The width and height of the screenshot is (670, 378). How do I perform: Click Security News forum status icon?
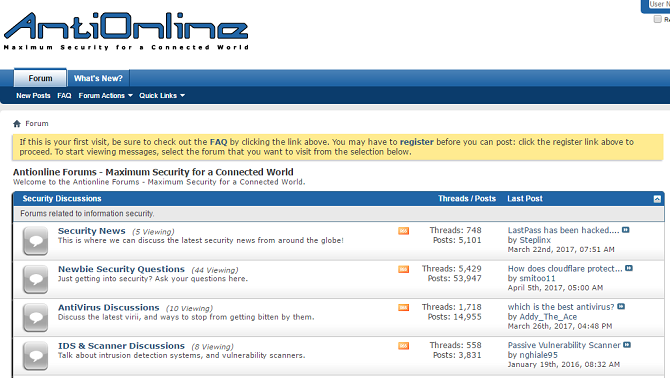pos(35,241)
